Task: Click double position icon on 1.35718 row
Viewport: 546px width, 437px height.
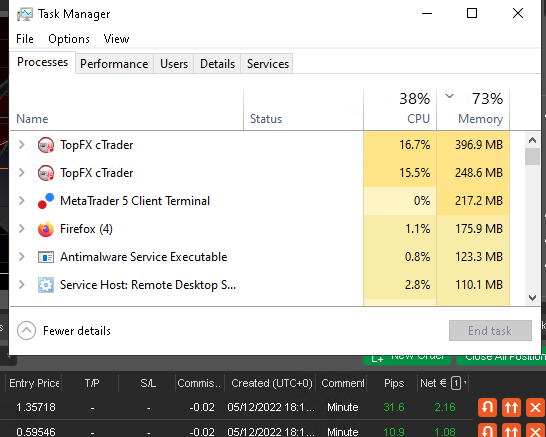Action: 511,407
